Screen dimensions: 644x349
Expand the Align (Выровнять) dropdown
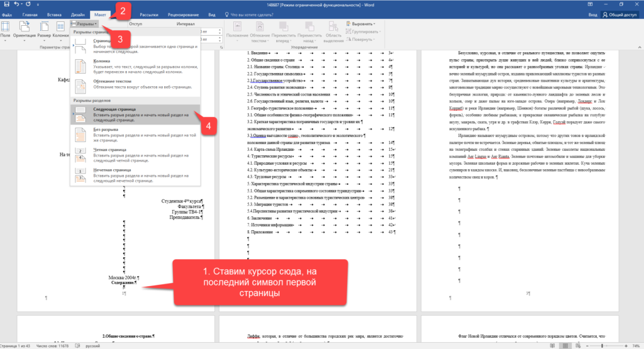click(360, 23)
